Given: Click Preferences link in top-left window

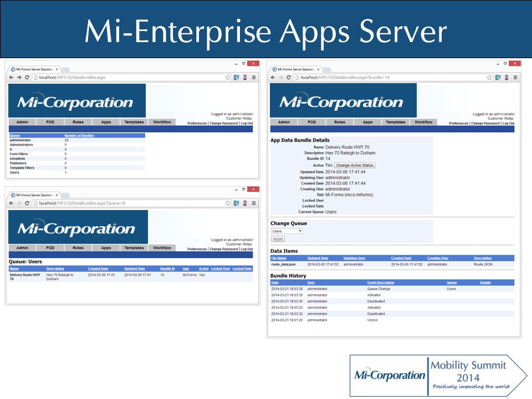Looking at the screenshot, I should tap(197, 124).
